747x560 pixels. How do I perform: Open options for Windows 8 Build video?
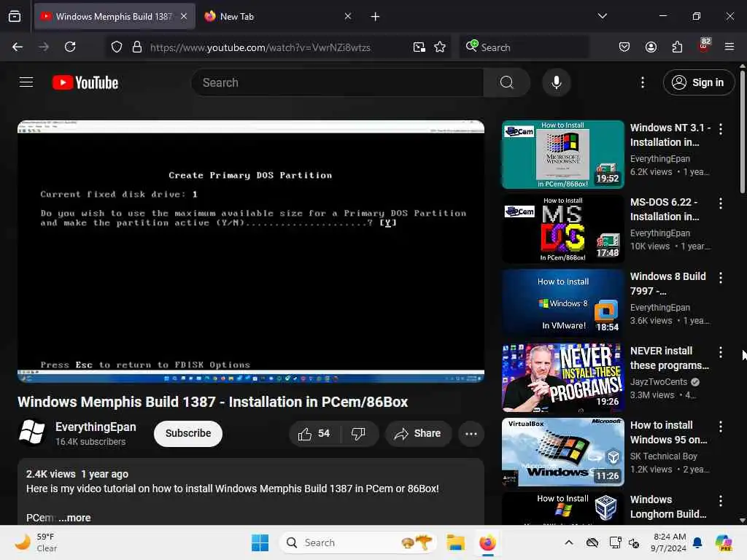[x=721, y=278]
